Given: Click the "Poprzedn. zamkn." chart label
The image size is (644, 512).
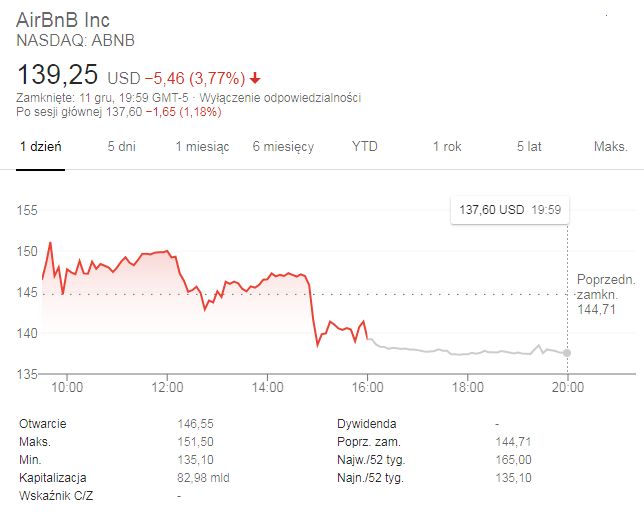Looking at the screenshot, I should pos(598,287).
